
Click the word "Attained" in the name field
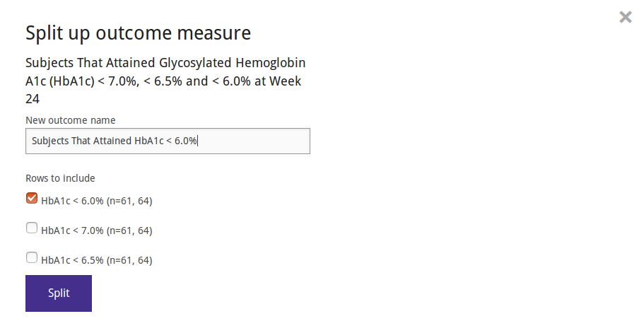112,141
